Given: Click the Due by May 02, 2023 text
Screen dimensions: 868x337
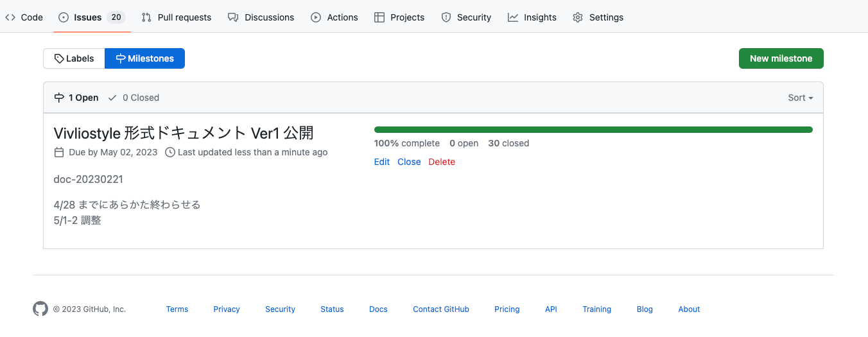Looking at the screenshot, I should [113, 152].
